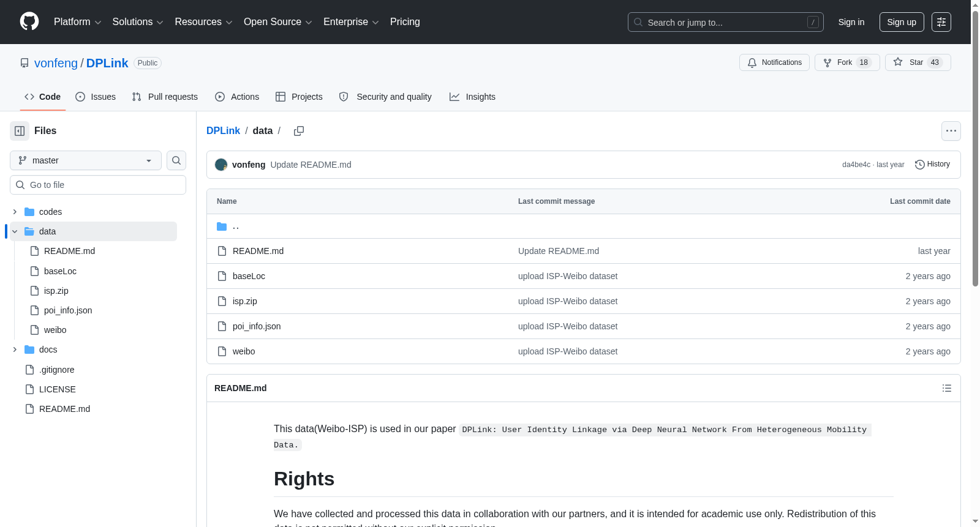The height and width of the screenshot is (527, 980).
Task: Open the Resources menu
Action: coord(203,22)
